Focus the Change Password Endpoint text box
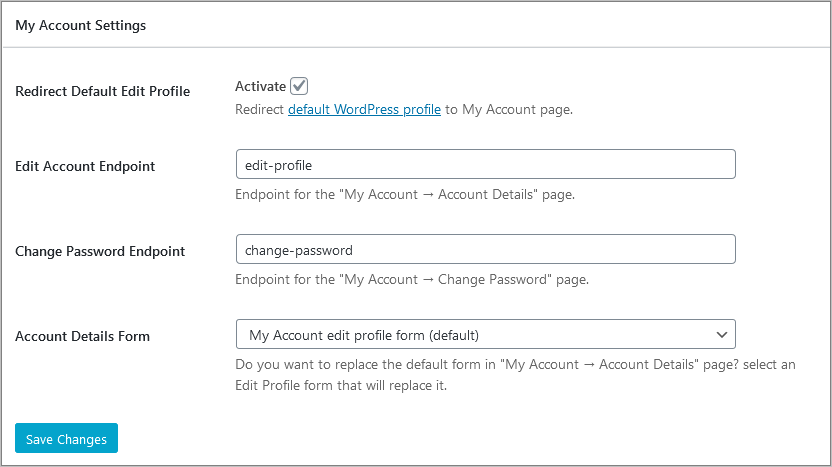 (x=486, y=249)
